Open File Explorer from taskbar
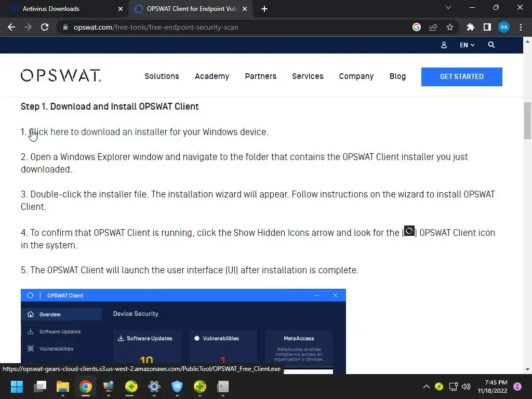This screenshot has width=532, height=399. click(x=63, y=387)
